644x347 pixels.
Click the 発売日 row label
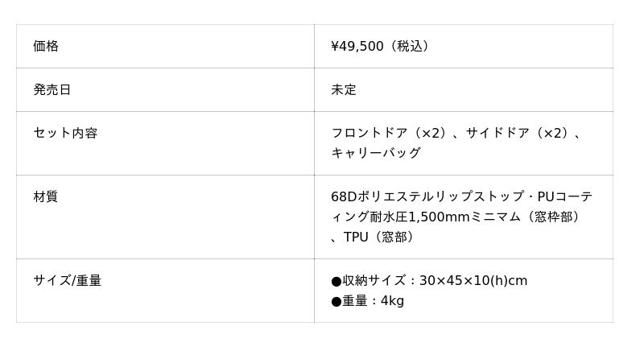click(52, 90)
